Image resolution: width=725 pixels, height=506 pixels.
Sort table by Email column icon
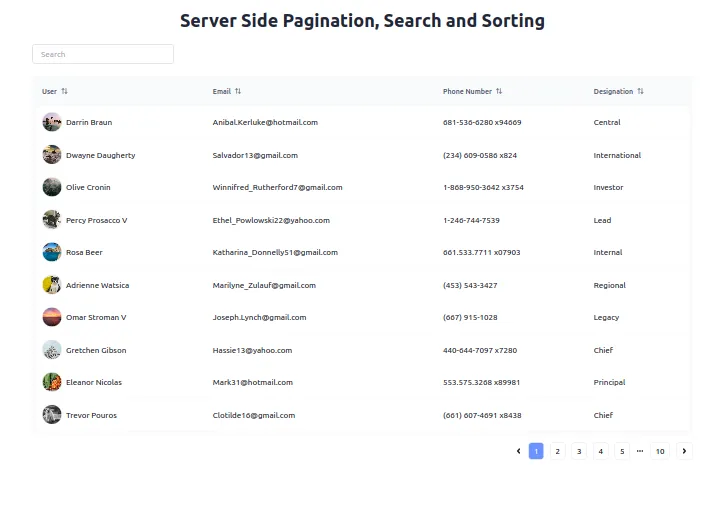(x=238, y=91)
